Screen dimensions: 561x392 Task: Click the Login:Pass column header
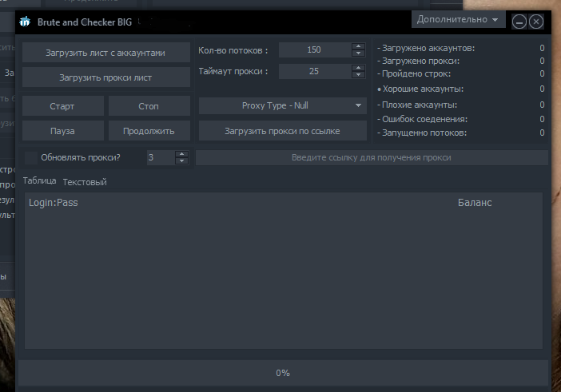click(x=54, y=203)
